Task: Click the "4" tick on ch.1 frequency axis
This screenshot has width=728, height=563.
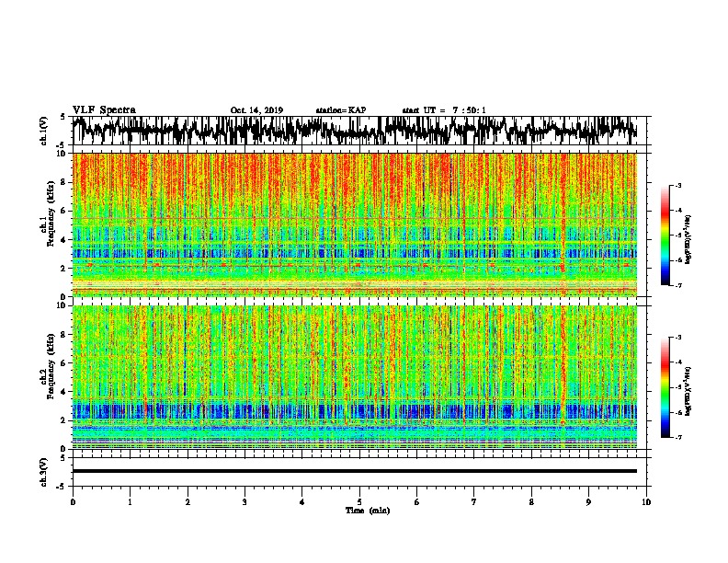Action: 65,240
